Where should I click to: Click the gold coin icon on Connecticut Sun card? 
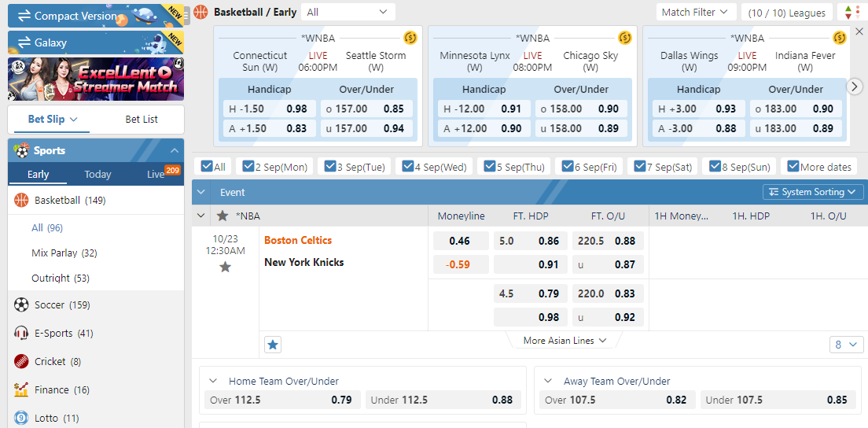(x=410, y=38)
